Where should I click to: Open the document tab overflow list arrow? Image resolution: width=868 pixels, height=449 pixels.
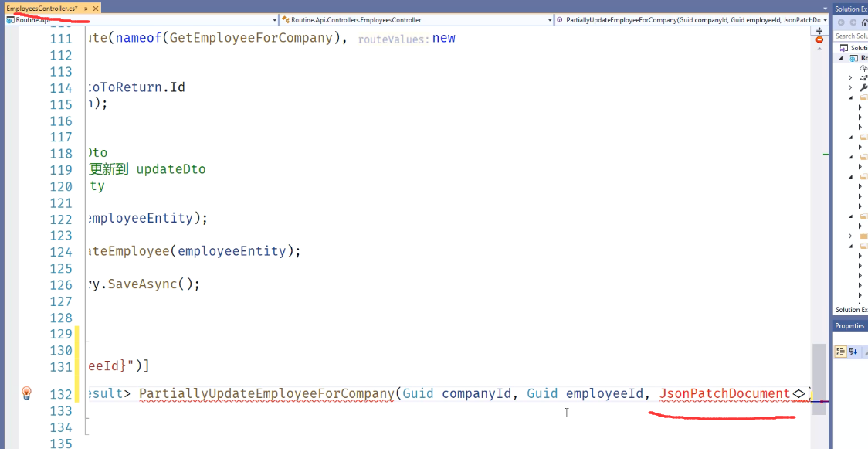pos(826,9)
